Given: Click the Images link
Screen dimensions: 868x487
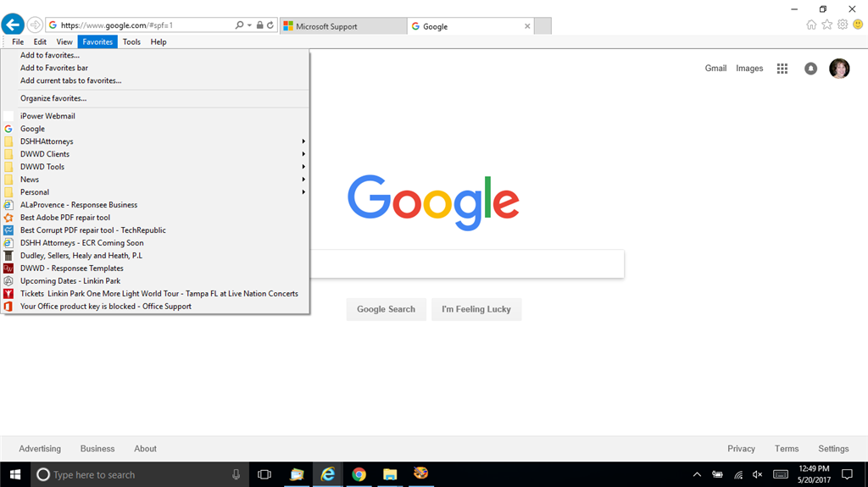Looking at the screenshot, I should coord(749,69).
